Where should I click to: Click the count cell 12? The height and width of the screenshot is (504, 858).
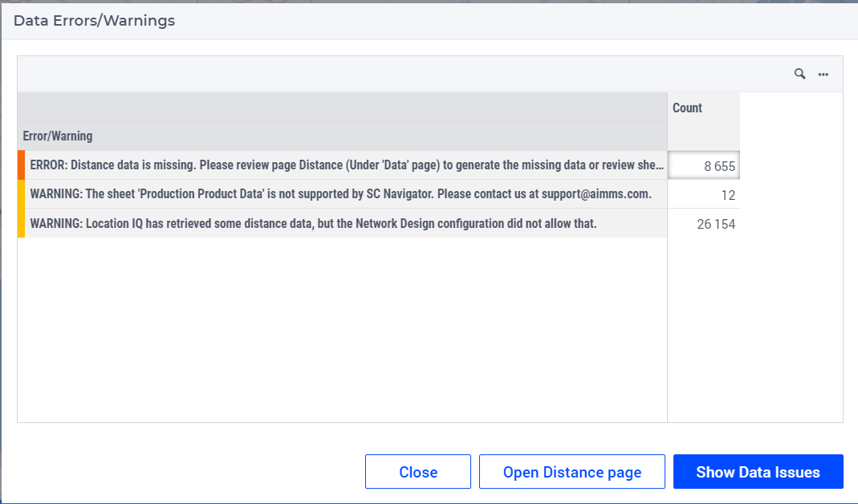(x=704, y=195)
